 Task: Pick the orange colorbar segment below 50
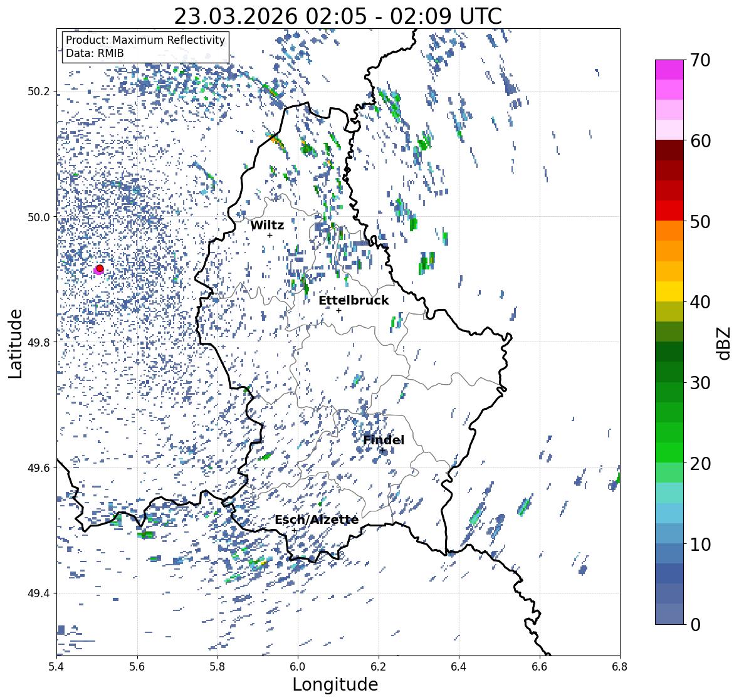[x=669, y=231]
